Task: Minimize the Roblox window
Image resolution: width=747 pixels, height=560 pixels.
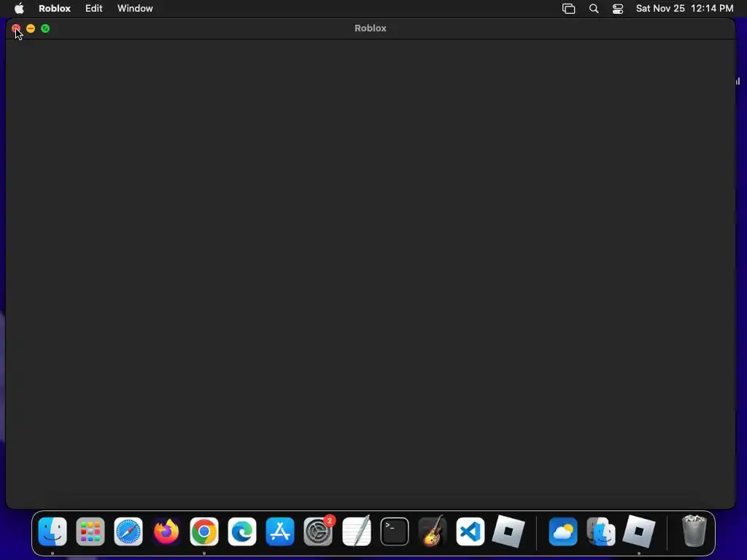Action: coord(31,28)
